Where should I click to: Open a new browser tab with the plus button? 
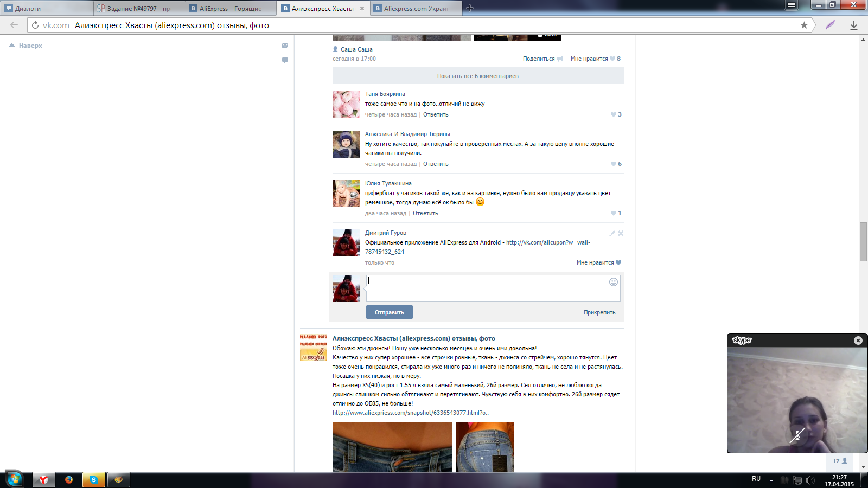tap(470, 8)
